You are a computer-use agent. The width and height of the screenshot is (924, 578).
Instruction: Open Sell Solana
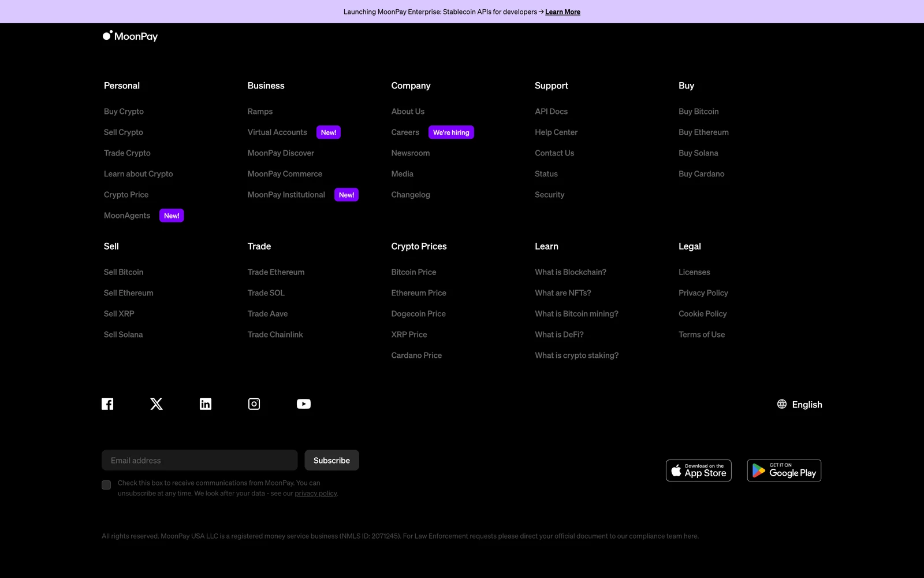pos(123,335)
